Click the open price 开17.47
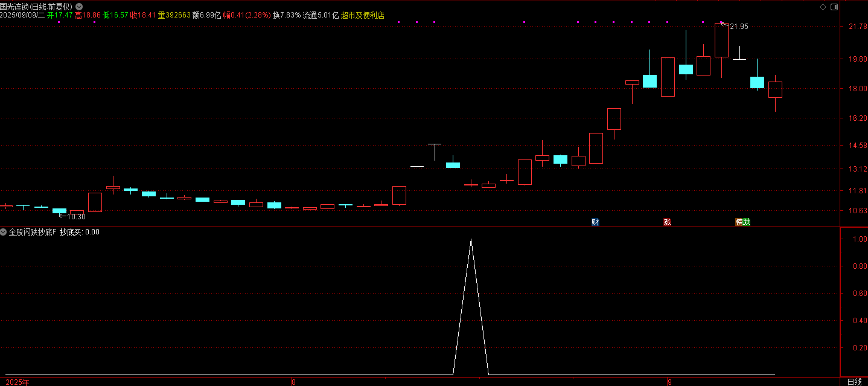The image size is (868, 386). click(x=60, y=15)
